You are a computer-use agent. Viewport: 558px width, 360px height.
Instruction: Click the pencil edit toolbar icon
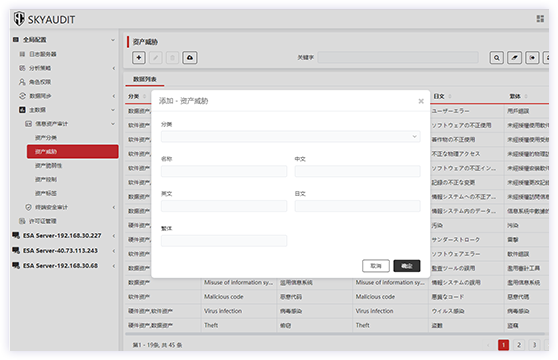click(156, 57)
